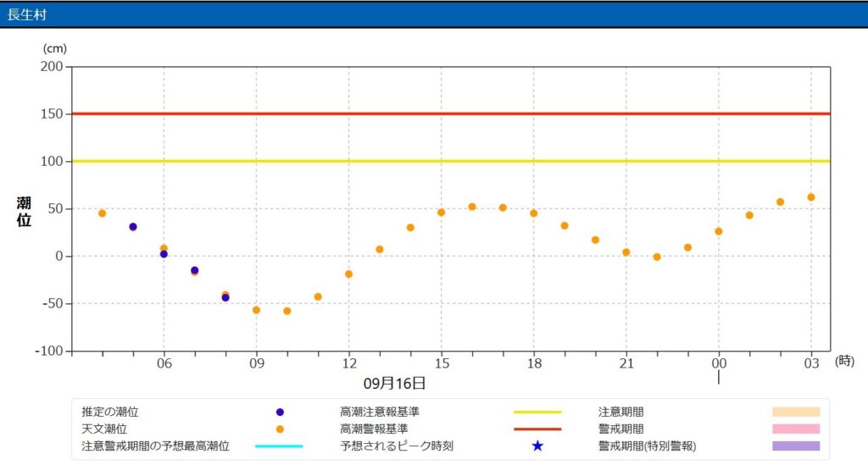Select the orange tide point at 13 o'clock
The image size is (868, 476).
coord(380,249)
